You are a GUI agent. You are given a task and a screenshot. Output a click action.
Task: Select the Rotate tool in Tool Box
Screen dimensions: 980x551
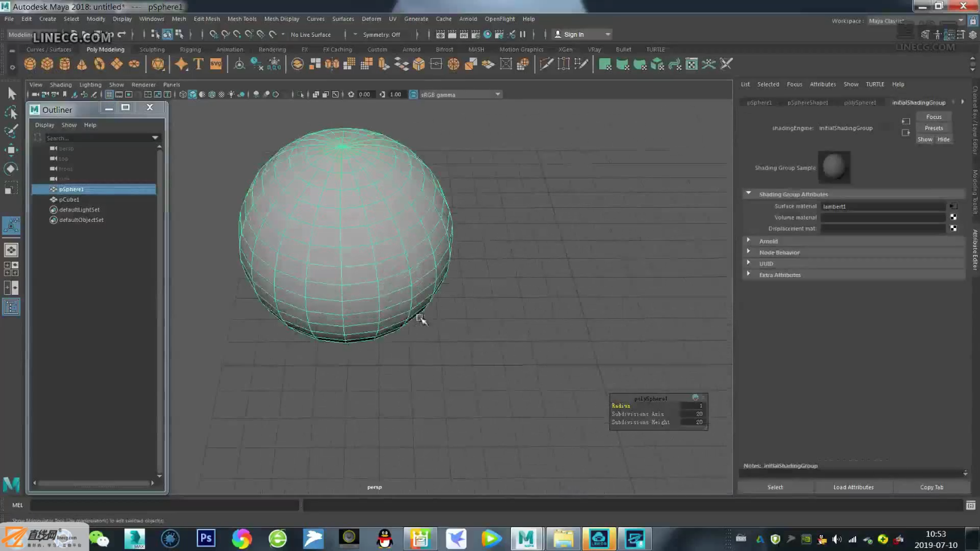pos(11,169)
